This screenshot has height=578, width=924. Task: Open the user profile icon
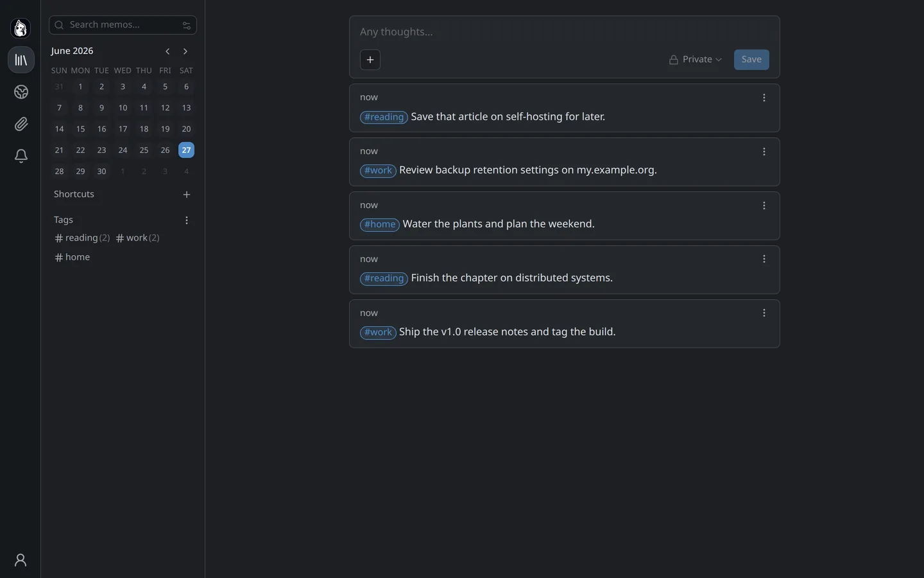21,560
